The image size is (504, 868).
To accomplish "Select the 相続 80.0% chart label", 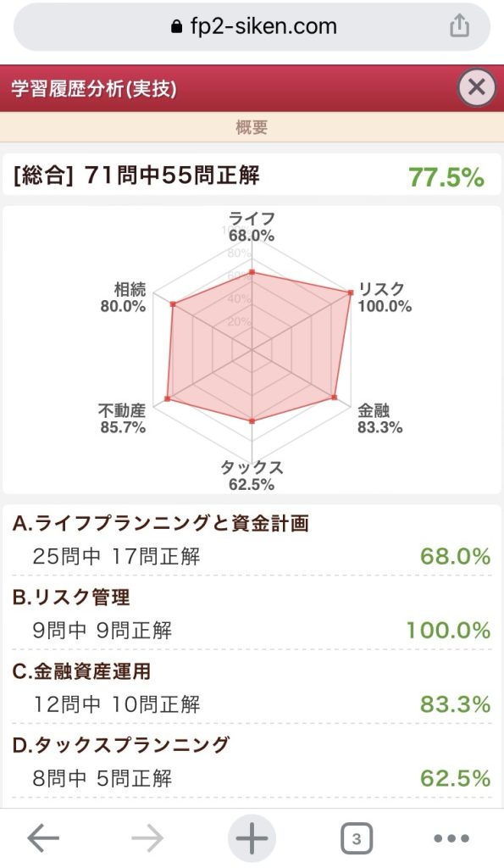I will coord(123,294).
